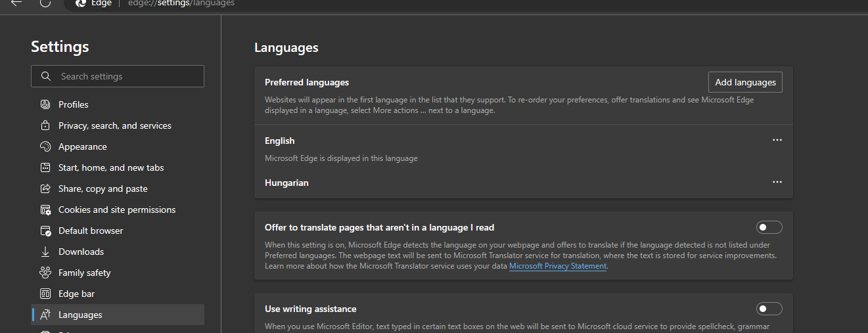Open Edge bar settings

(x=118, y=294)
